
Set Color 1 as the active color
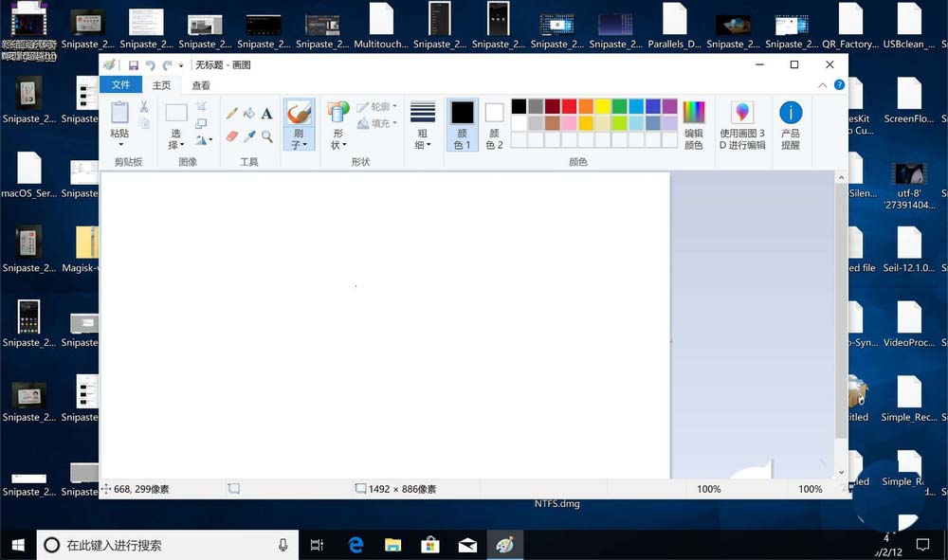pyautogui.click(x=462, y=123)
